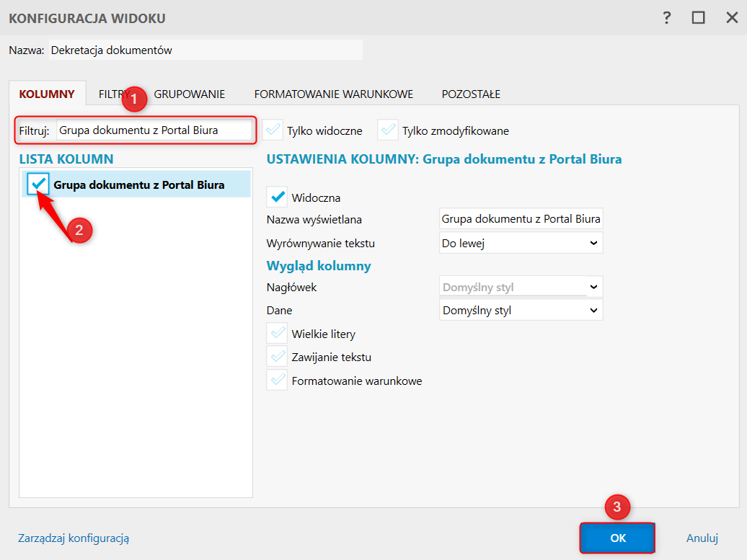Click the help question mark icon

click(x=667, y=18)
